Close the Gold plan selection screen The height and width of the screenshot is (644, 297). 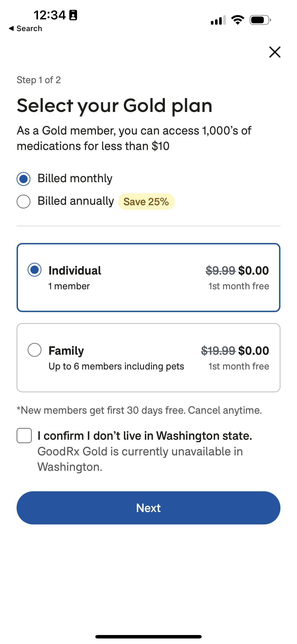tap(274, 52)
